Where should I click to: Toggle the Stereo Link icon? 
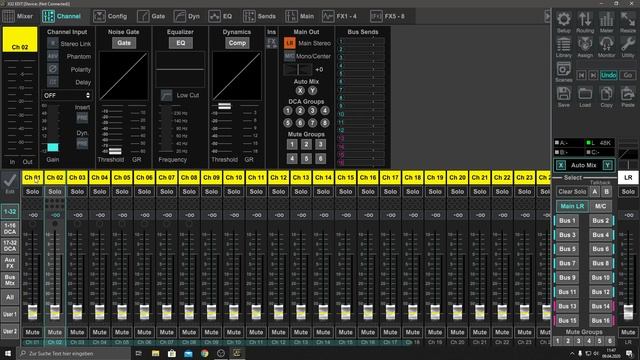53,43
